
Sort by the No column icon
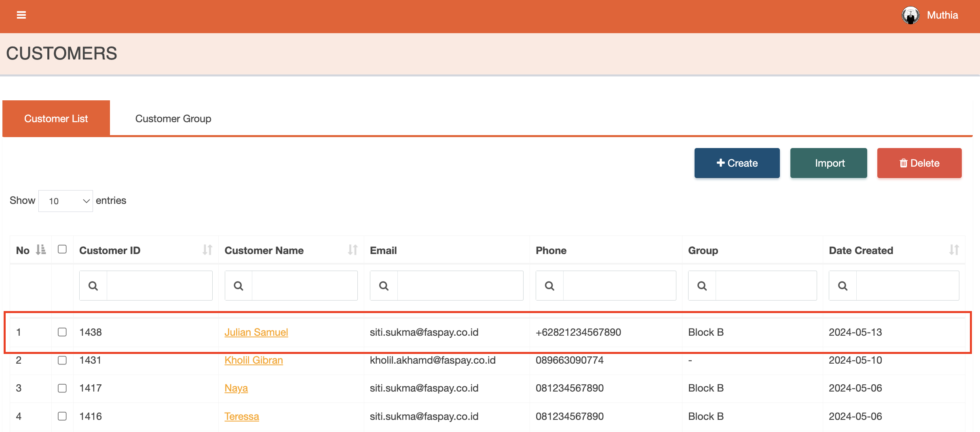pos(40,250)
